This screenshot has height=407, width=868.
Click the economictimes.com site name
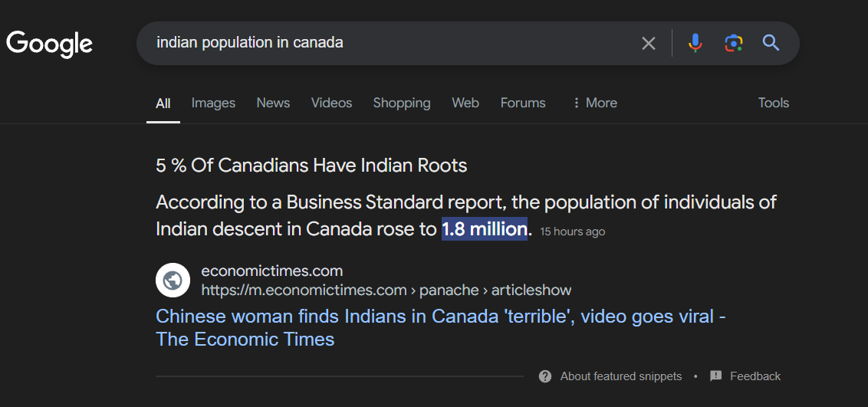click(x=271, y=271)
